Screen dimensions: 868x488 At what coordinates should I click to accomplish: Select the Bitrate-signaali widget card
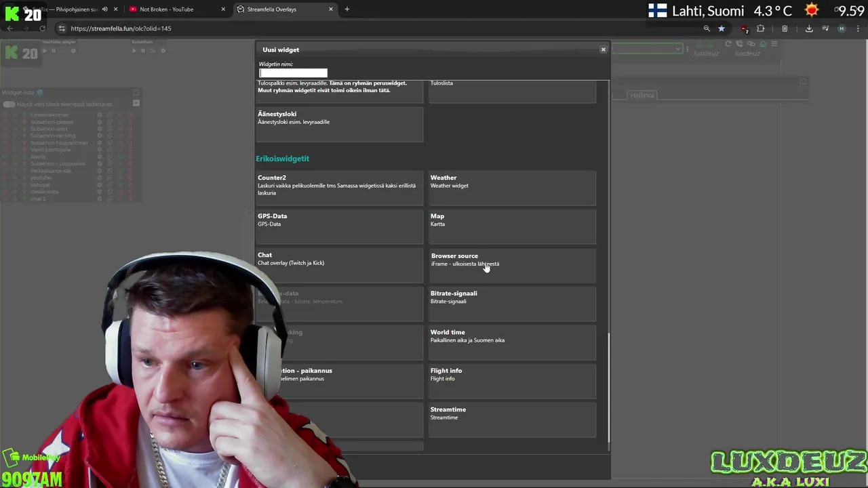click(x=512, y=304)
